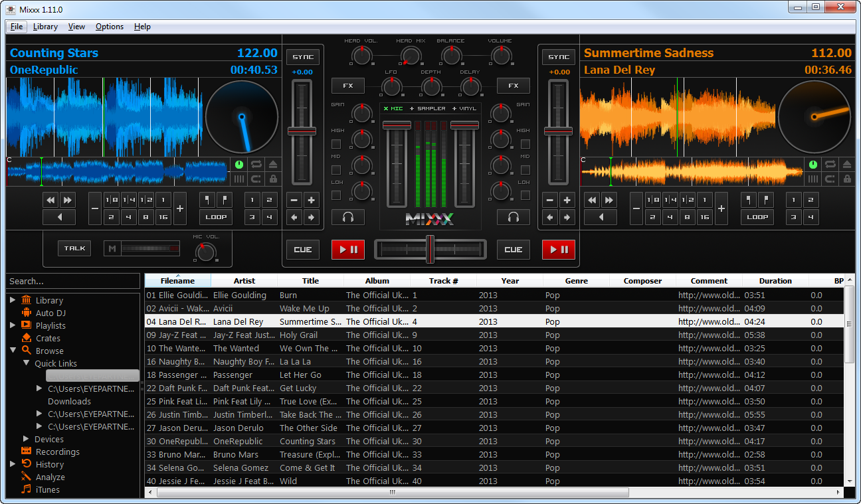
Task: Expand the Playlists tree node
Action: coord(13,325)
